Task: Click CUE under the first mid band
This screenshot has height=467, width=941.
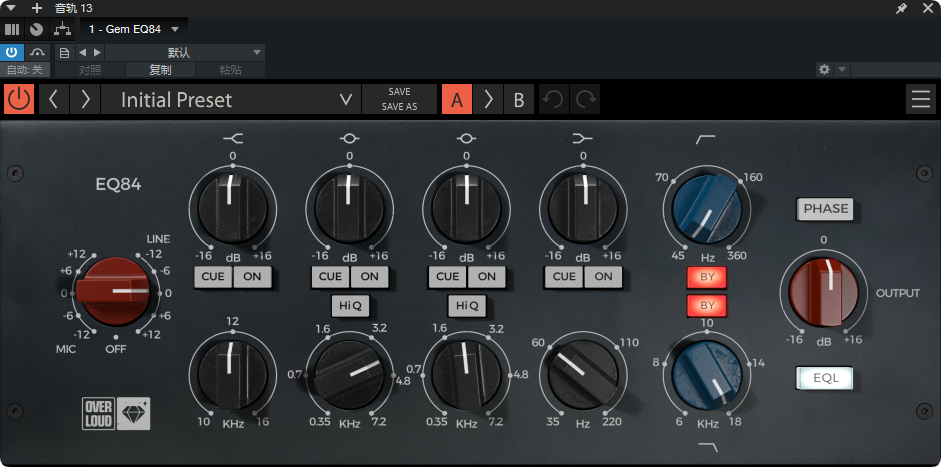Action: [x=330, y=277]
